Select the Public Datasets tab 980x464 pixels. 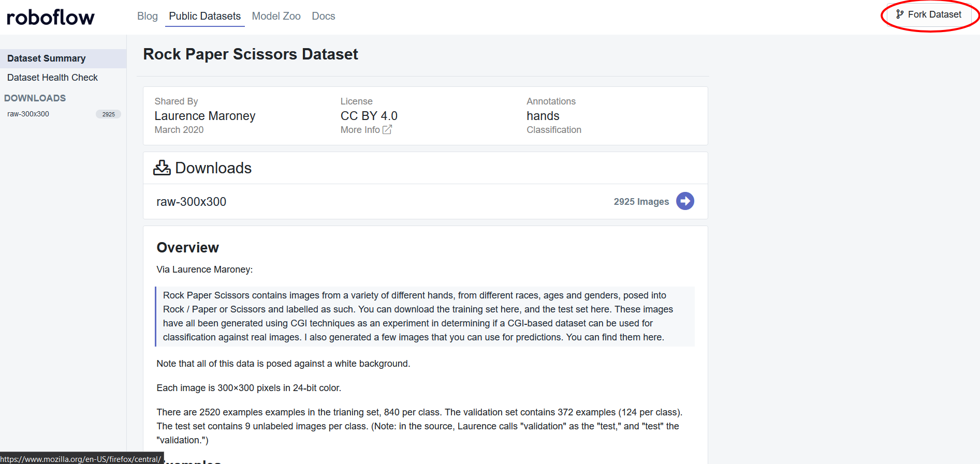tap(204, 16)
